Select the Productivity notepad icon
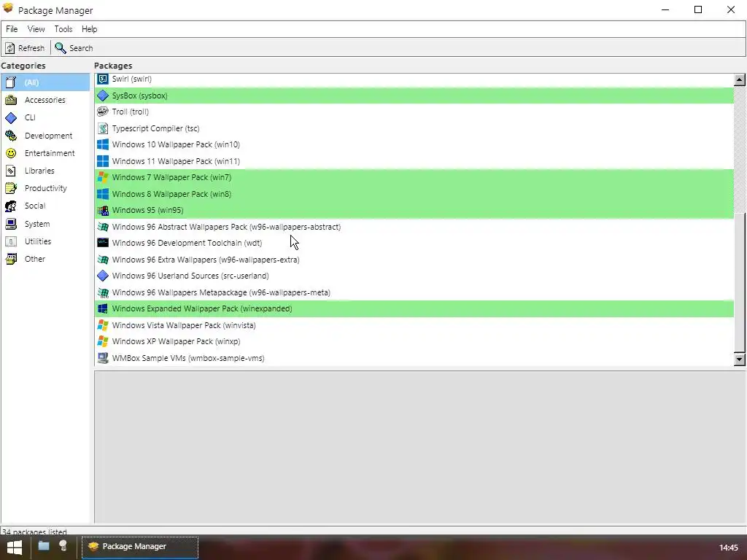The width and height of the screenshot is (747, 560). [11, 188]
